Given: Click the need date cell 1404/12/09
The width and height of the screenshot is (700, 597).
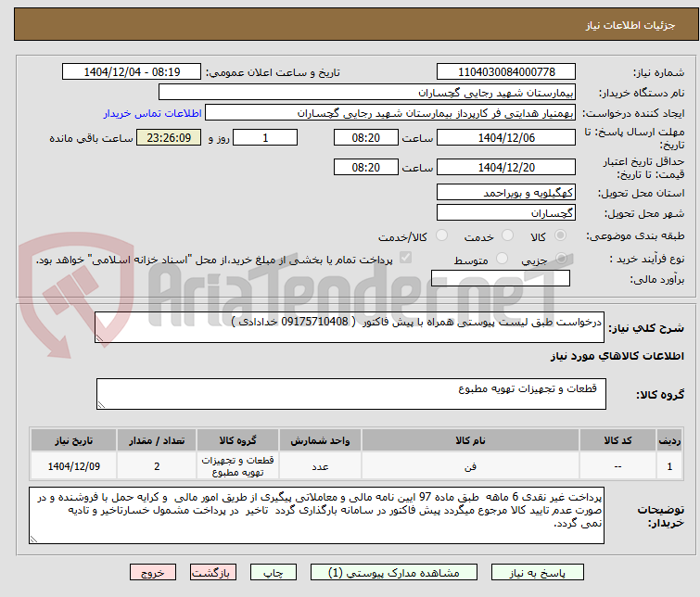Looking at the screenshot, I should click(73, 466).
